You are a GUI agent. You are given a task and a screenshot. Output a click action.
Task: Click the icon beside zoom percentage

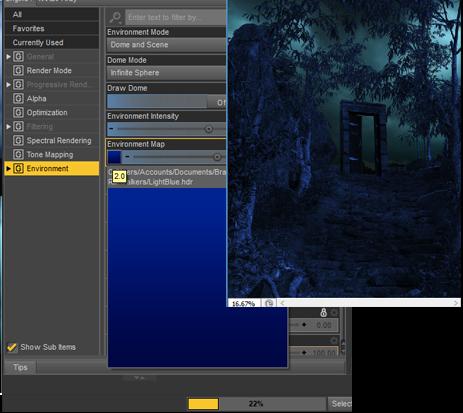click(269, 303)
